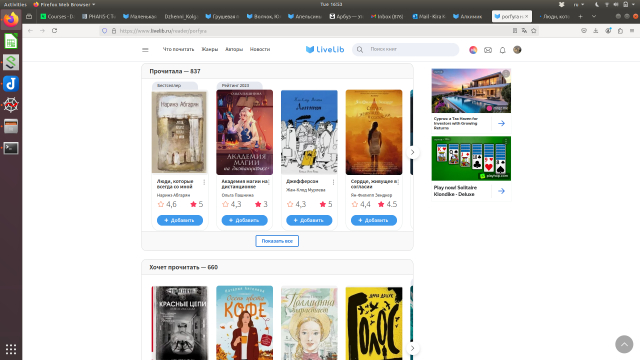Open the Жанры menu item
The width and height of the screenshot is (640, 360).
click(x=210, y=49)
